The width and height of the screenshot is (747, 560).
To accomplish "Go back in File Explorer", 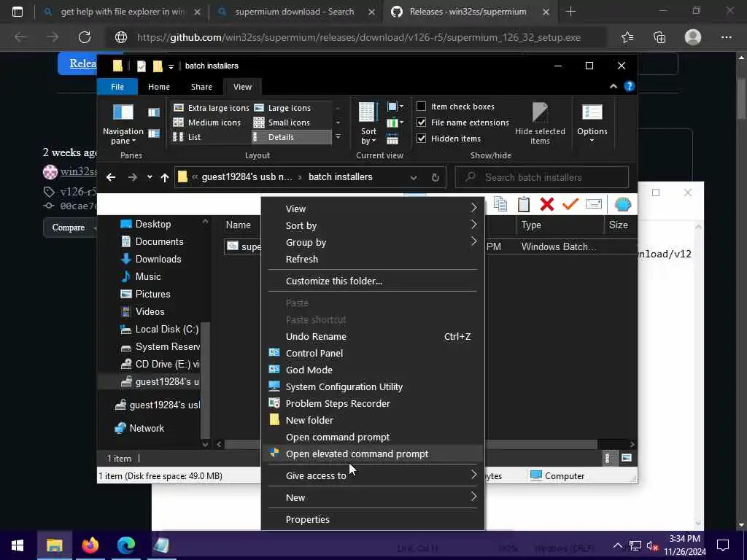I will pyautogui.click(x=111, y=177).
